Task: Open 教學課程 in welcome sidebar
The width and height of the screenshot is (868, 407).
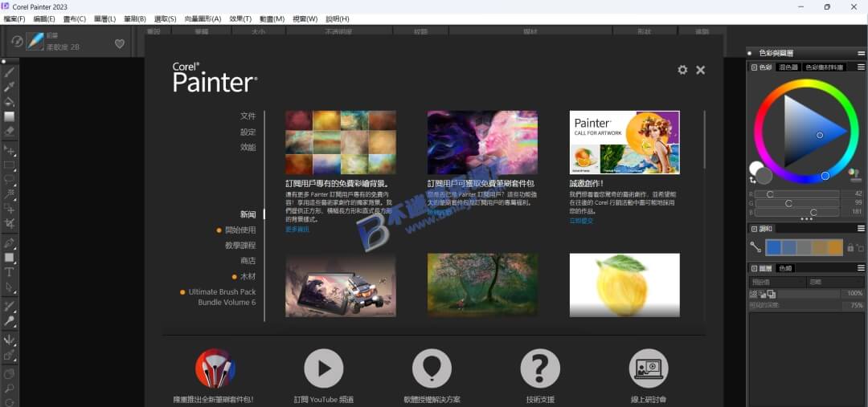Action: pyautogui.click(x=240, y=245)
